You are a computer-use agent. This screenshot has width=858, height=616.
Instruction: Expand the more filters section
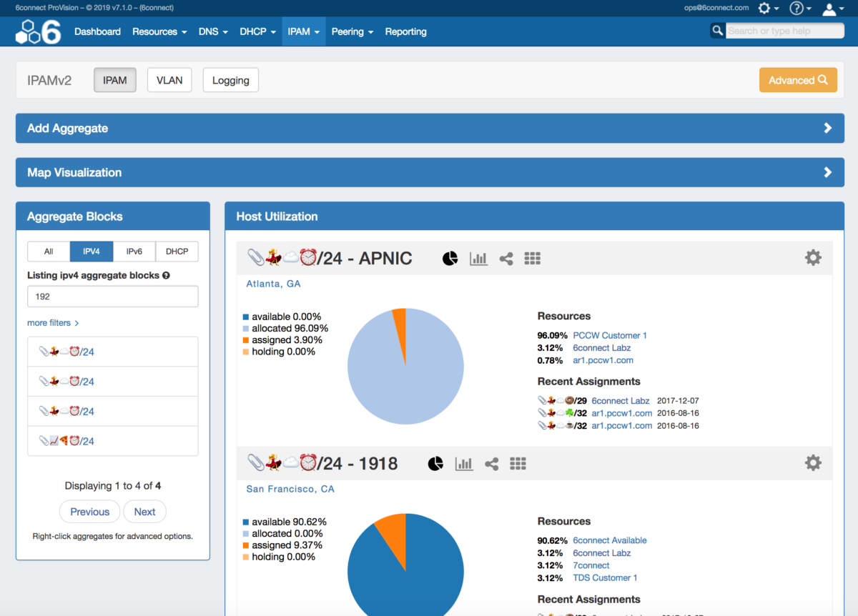coord(53,323)
